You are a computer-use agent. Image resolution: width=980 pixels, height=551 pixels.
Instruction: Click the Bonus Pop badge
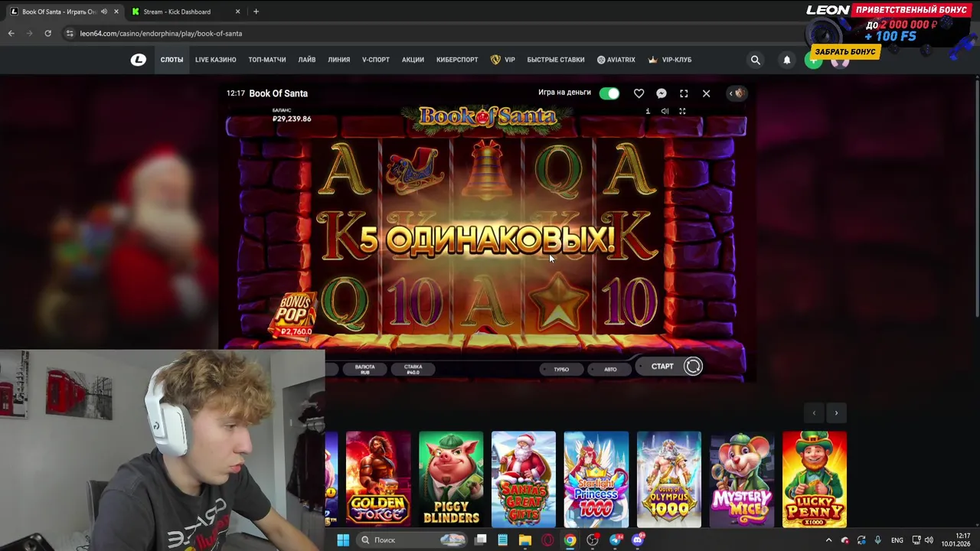296,315
